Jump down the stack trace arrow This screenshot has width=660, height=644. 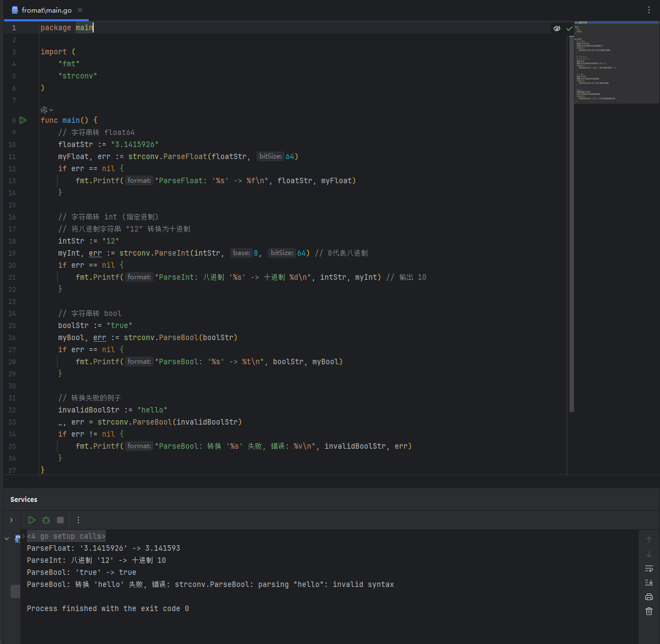(x=649, y=554)
